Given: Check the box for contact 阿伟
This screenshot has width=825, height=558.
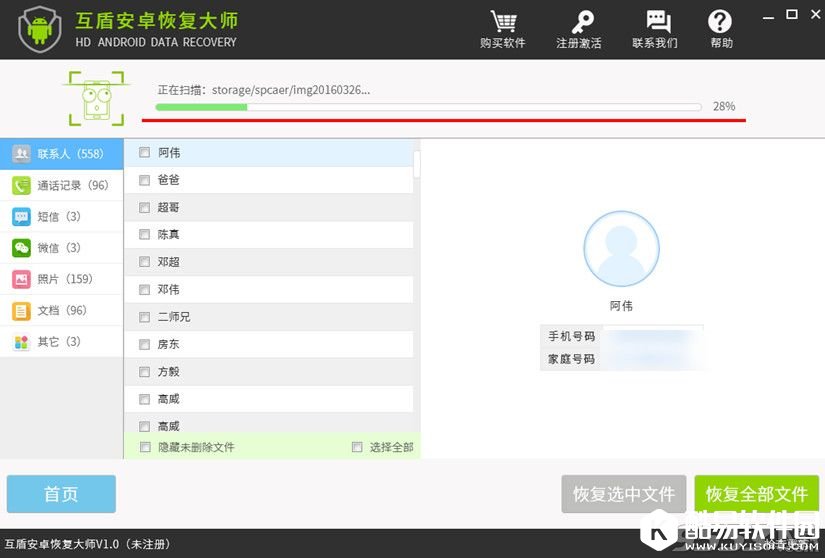Looking at the screenshot, I should (x=144, y=153).
